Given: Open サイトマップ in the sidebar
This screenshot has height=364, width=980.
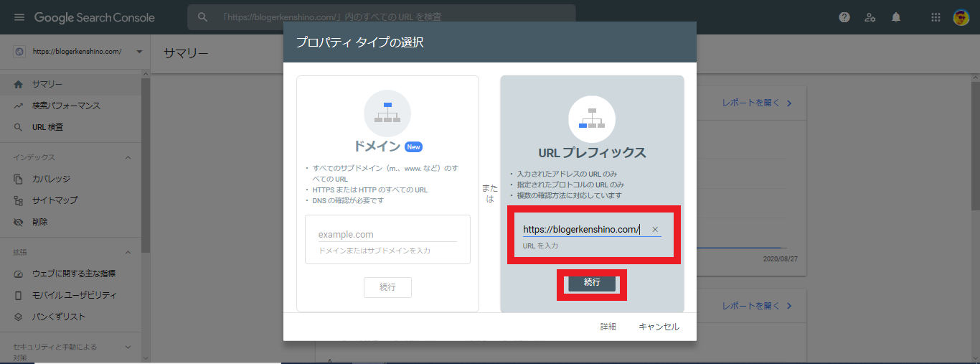Looking at the screenshot, I should coord(70,200).
